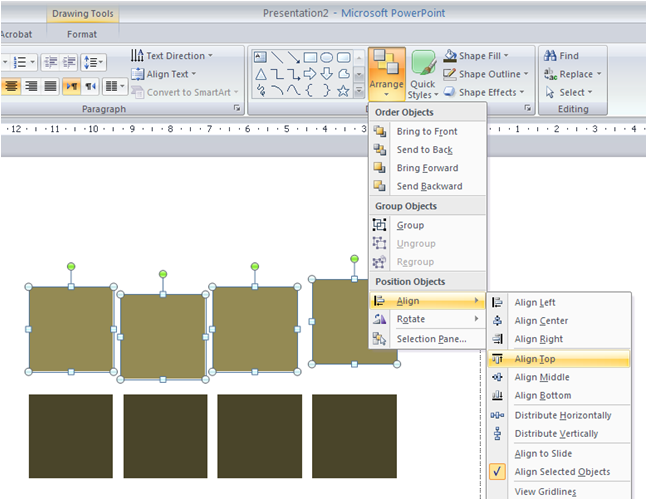Pick the oval shape from gallery
This screenshot has width=647, height=500.
(x=326, y=57)
